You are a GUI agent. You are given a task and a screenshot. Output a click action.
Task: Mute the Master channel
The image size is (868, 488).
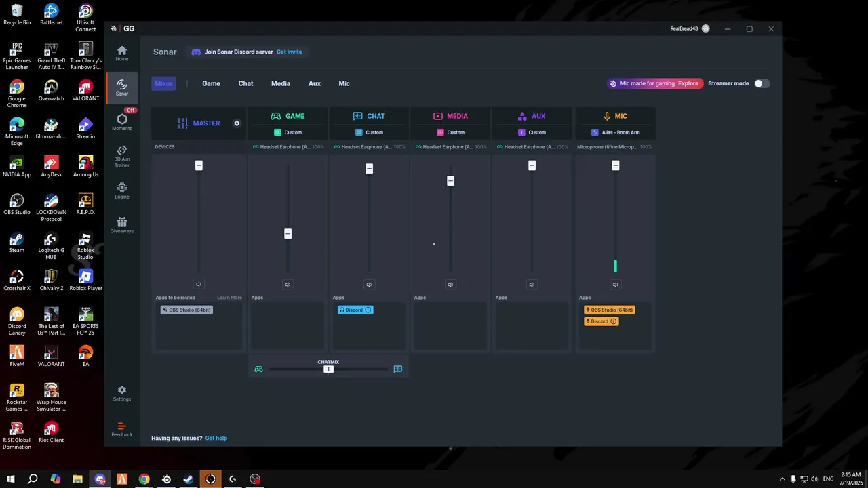coord(199,285)
